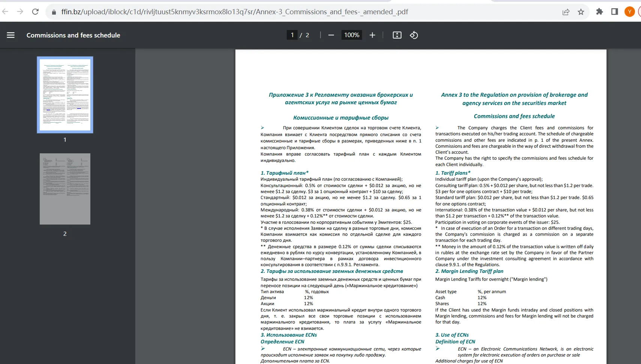Open the page 2 thumbnail
The width and height of the screenshot is (641, 364).
pyautogui.click(x=65, y=189)
